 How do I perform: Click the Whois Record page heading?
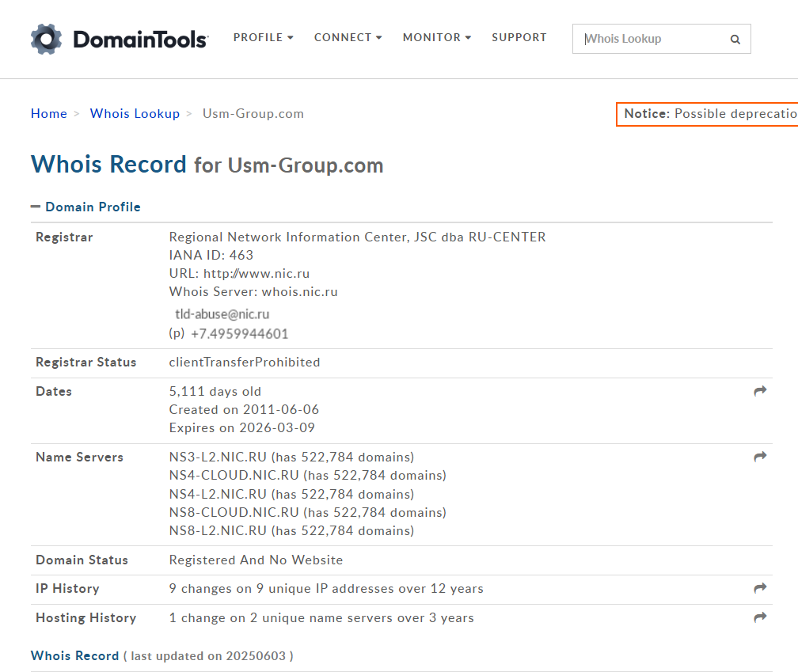[x=207, y=165]
